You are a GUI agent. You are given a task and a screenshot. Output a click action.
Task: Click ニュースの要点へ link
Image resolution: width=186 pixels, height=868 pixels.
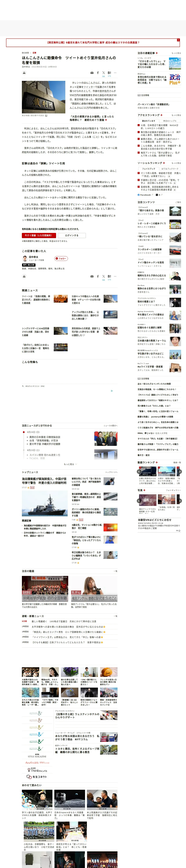pyautogui.click(x=110, y=426)
